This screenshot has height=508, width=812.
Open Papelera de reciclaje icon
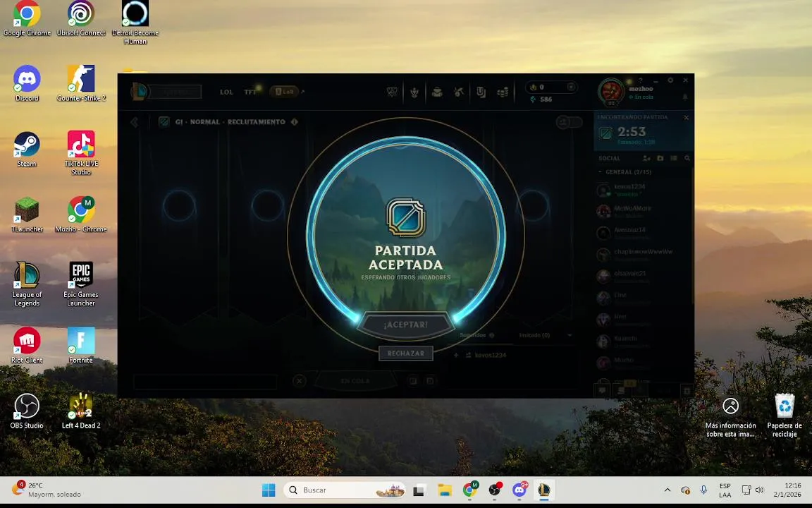tap(785, 415)
